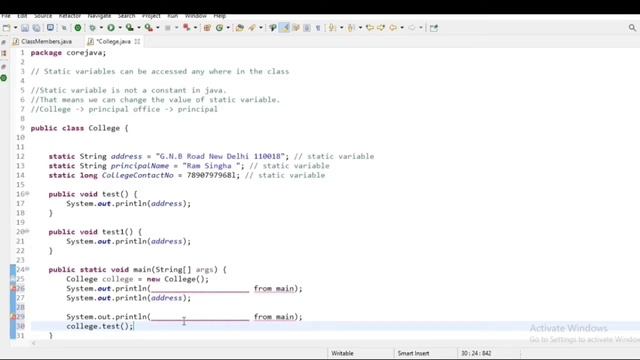The height and width of the screenshot is (360, 640).
Task: Click the Coverage launch icon
Action: point(129,28)
